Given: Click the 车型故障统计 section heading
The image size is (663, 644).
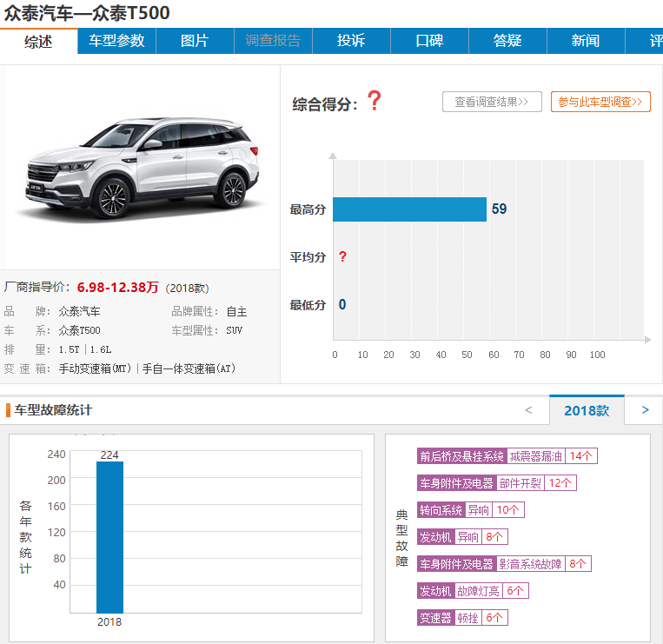Looking at the screenshot, I should click(x=53, y=409).
